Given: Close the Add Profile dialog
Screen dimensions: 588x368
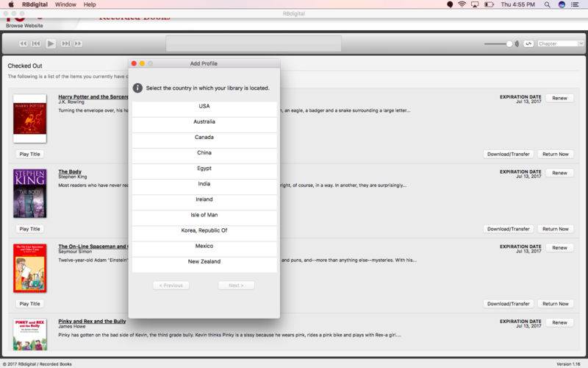Looking at the screenshot, I should tap(134, 63).
